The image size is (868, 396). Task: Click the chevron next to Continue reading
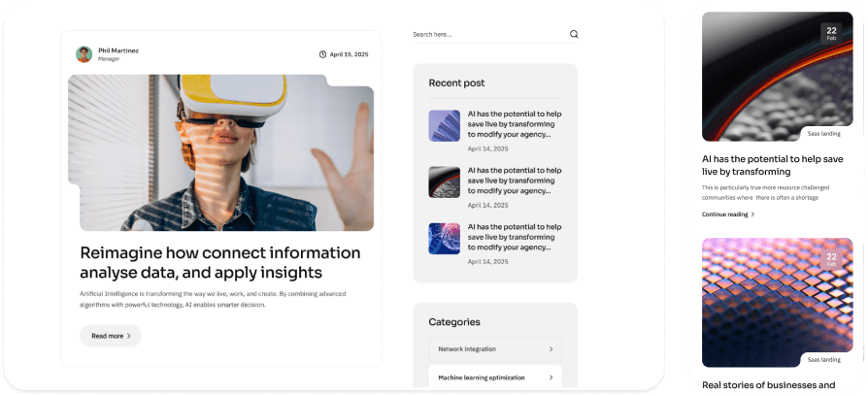752,214
